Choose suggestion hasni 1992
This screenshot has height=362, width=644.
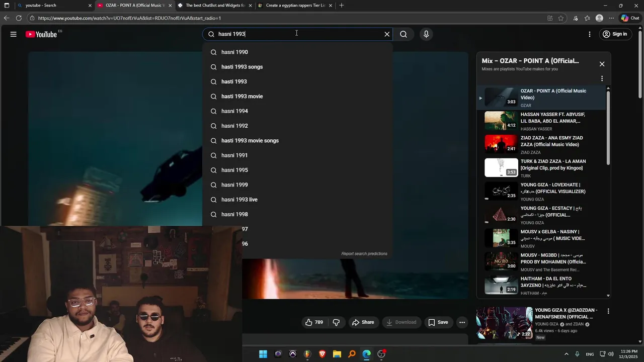[297, 126]
